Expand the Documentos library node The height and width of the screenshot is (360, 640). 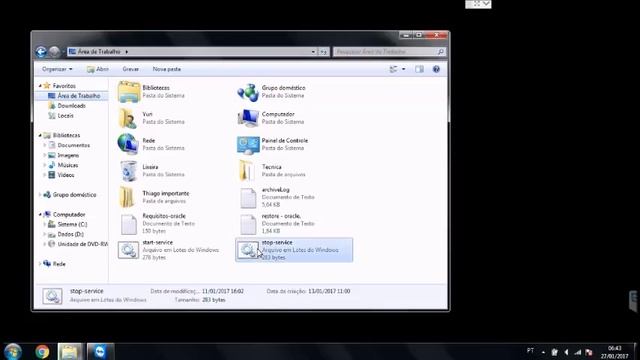coord(44,145)
